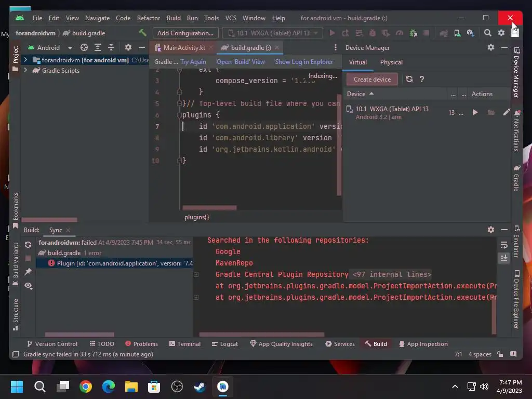Image resolution: width=532 pixels, height=399 pixels.
Task: Open editor tabs more-options menu
Action: pos(336,47)
